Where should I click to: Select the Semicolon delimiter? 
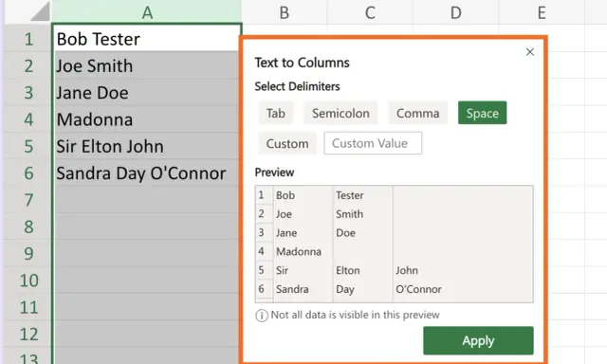coord(340,113)
